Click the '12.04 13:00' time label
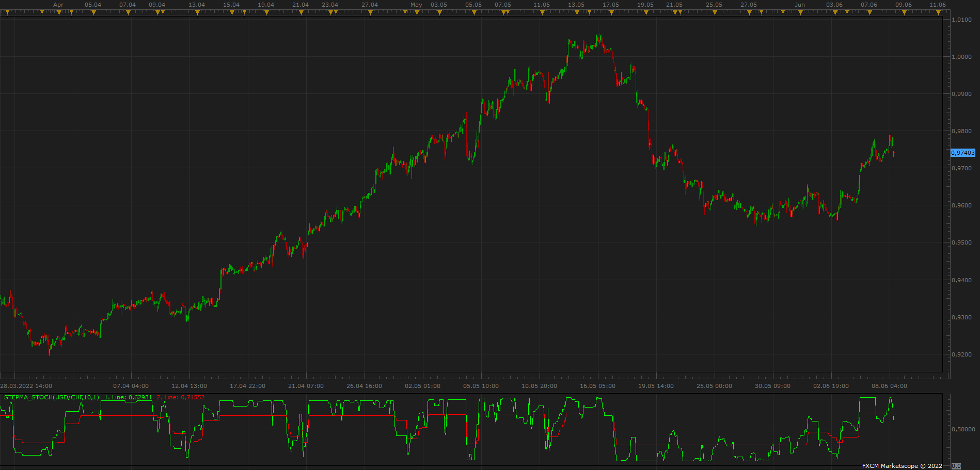This screenshot has height=470, width=980. tap(189, 386)
